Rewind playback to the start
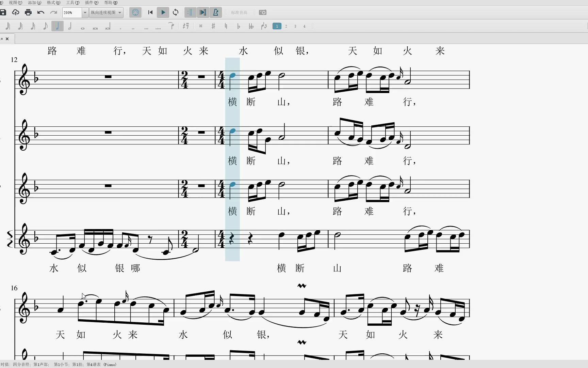The image size is (588, 368). (150, 13)
